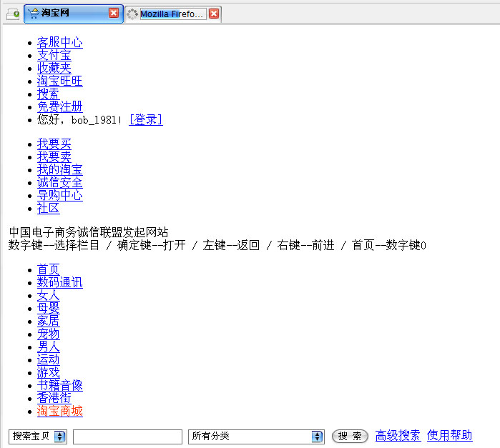500x448 pixels.
Task: Open the 支付宝 link
Action: pyautogui.click(x=54, y=55)
